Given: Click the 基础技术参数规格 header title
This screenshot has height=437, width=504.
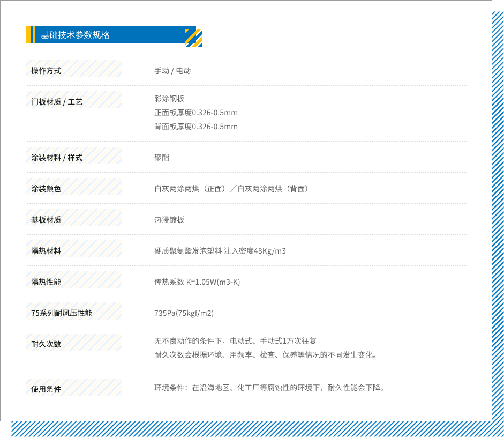Looking at the screenshot, I should [x=75, y=35].
